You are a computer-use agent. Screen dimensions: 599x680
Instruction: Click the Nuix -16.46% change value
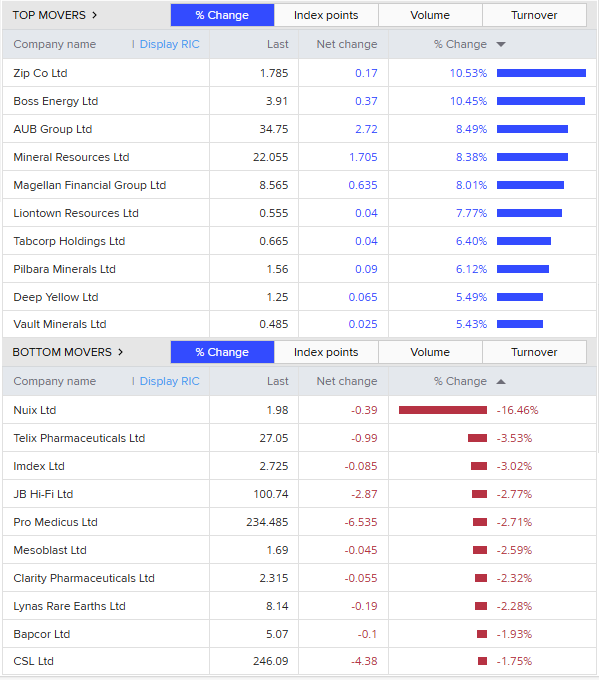pyautogui.click(x=517, y=410)
